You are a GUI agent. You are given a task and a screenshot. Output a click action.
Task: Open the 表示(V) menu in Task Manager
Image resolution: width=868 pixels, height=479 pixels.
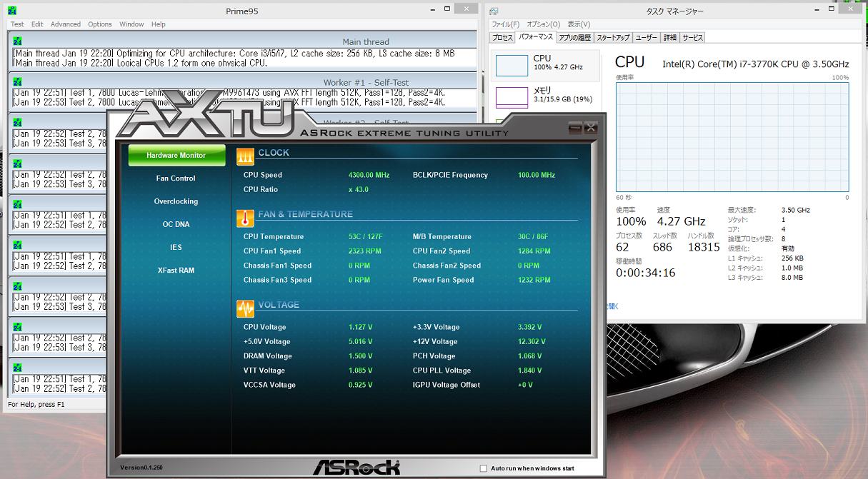coord(579,24)
